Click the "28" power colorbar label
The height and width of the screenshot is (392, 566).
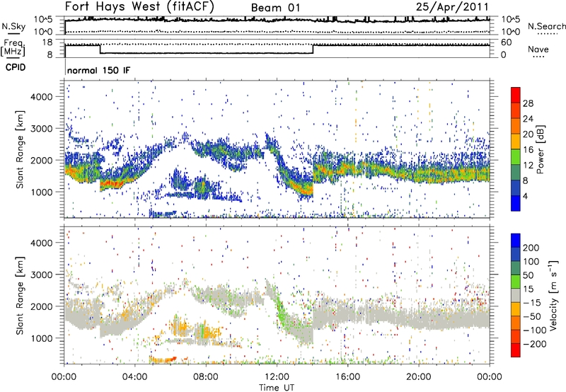point(528,103)
